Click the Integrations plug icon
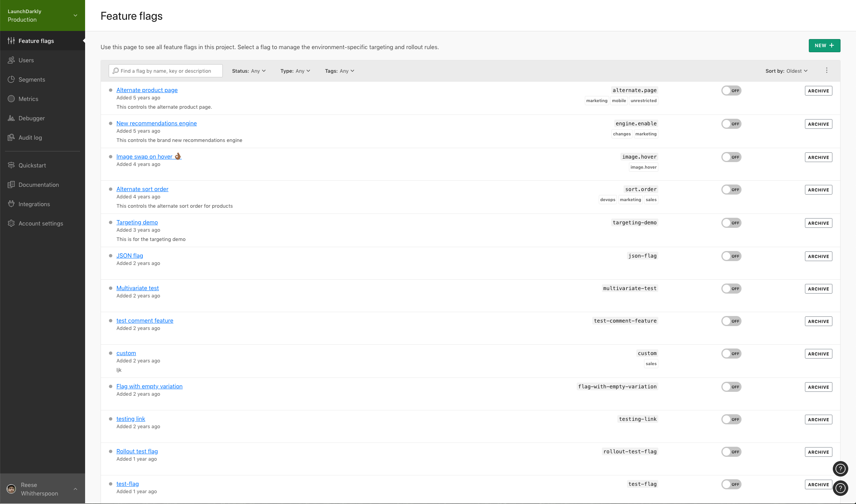The width and height of the screenshot is (856, 504). (11, 204)
